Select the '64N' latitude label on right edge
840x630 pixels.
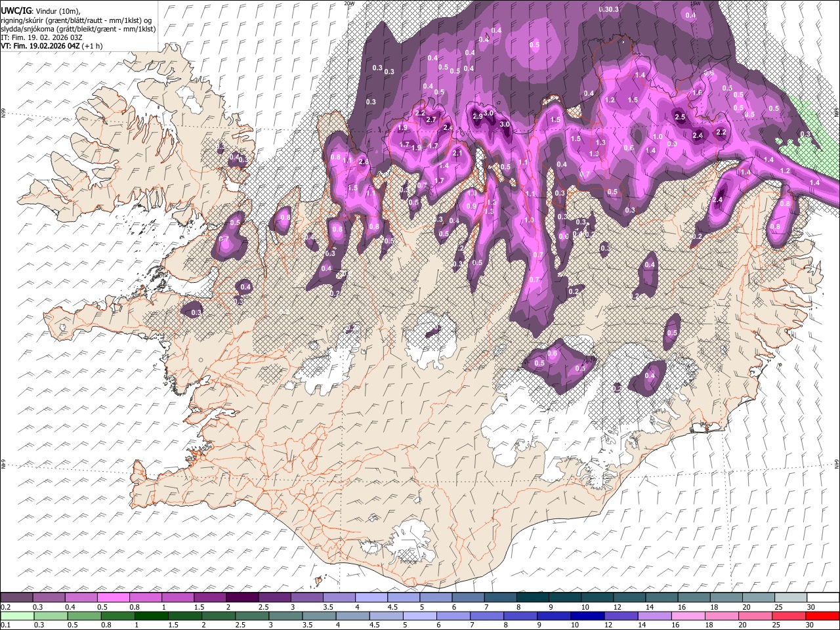pyautogui.click(x=837, y=463)
